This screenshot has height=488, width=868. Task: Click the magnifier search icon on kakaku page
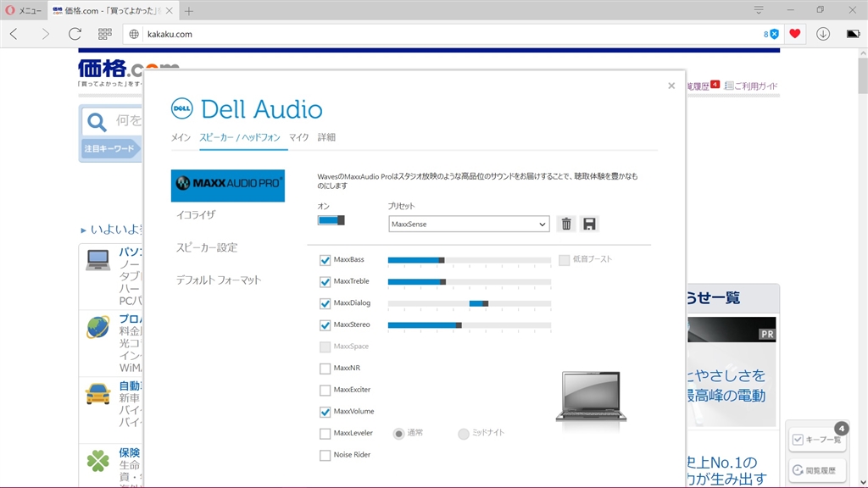(x=97, y=122)
